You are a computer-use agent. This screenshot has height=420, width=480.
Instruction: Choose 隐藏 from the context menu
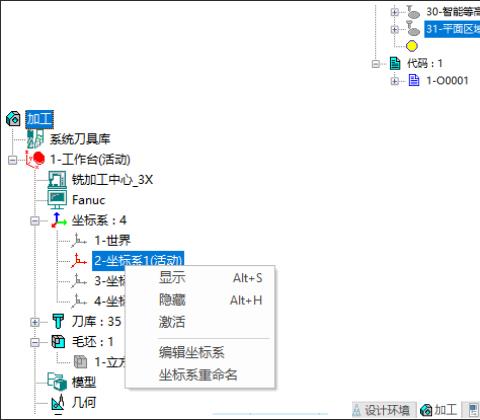click(200, 300)
